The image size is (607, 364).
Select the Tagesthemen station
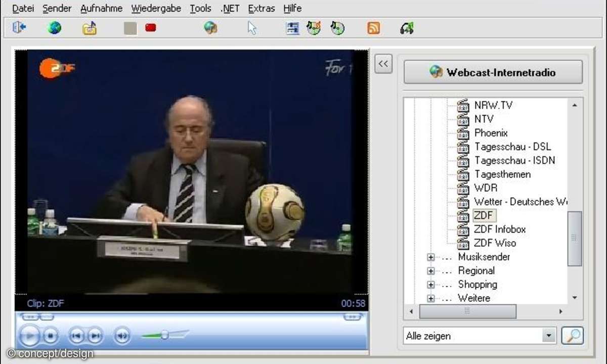coord(502,174)
